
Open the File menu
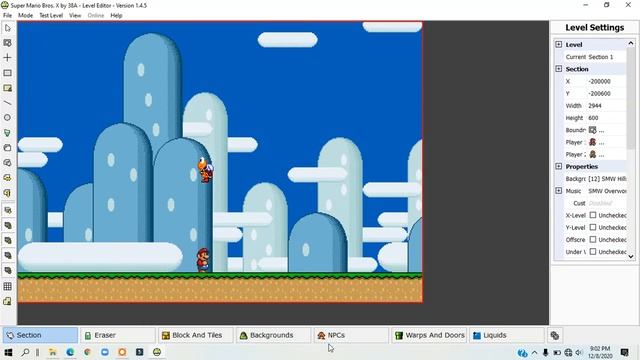click(x=7, y=16)
